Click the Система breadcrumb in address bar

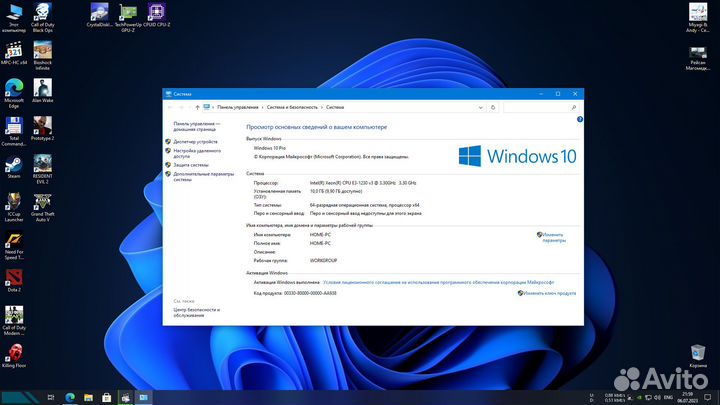tap(335, 107)
